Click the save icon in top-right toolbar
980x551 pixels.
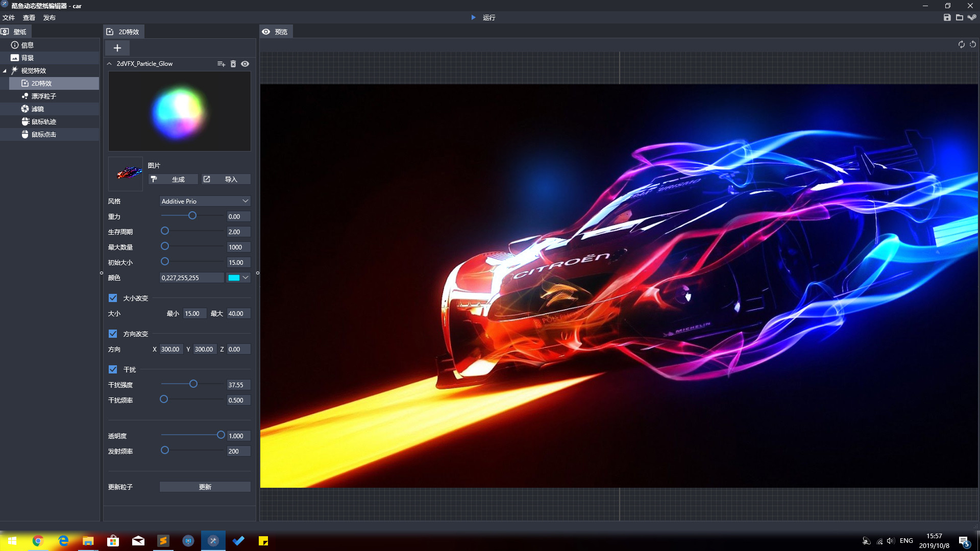(x=947, y=17)
